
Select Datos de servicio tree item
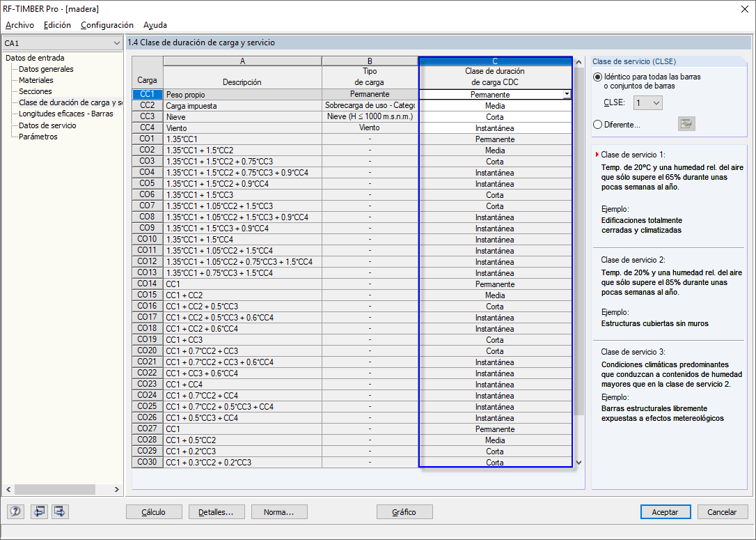(x=47, y=125)
